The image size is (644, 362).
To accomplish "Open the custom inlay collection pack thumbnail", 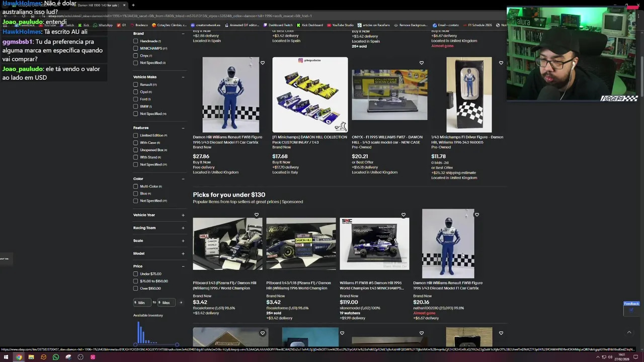I will (310, 95).
